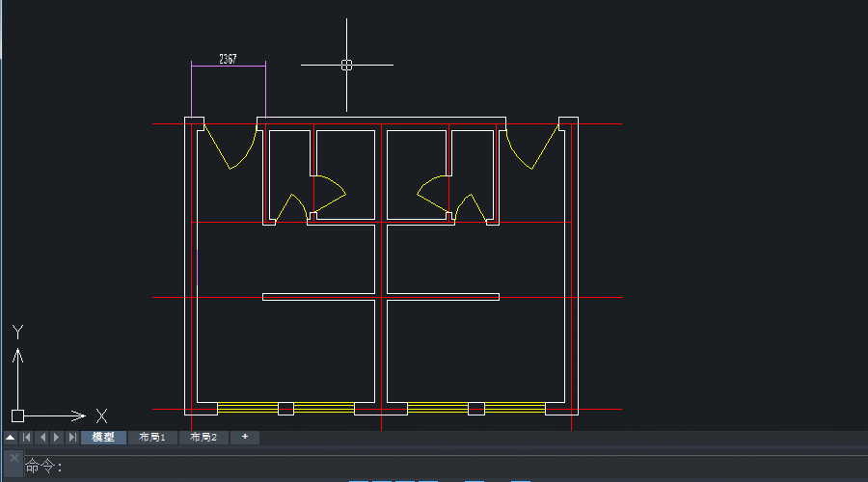Viewport: 868px width, 482px height.
Task: Click the previous layout tab arrow
Action: coord(42,438)
